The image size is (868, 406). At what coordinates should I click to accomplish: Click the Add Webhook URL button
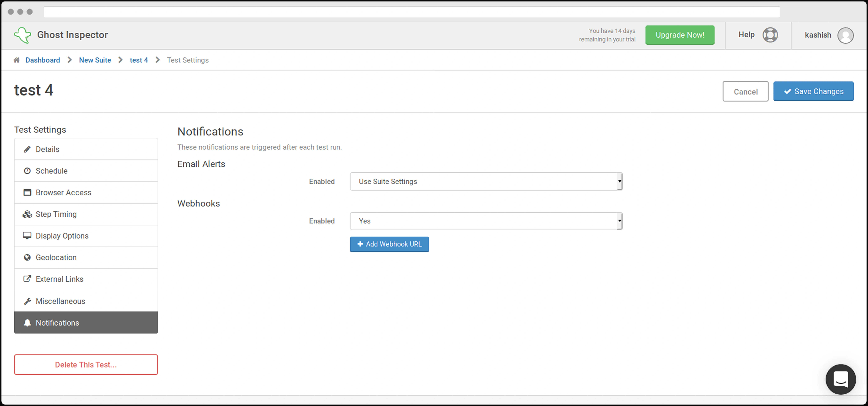click(x=389, y=244)
